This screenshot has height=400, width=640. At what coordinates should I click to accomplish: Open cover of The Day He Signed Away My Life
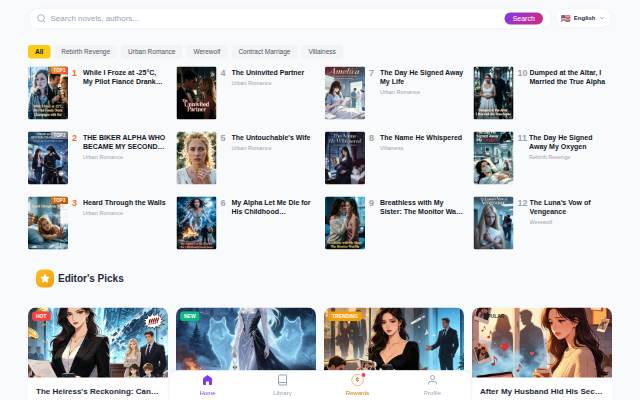coord(345,93)
